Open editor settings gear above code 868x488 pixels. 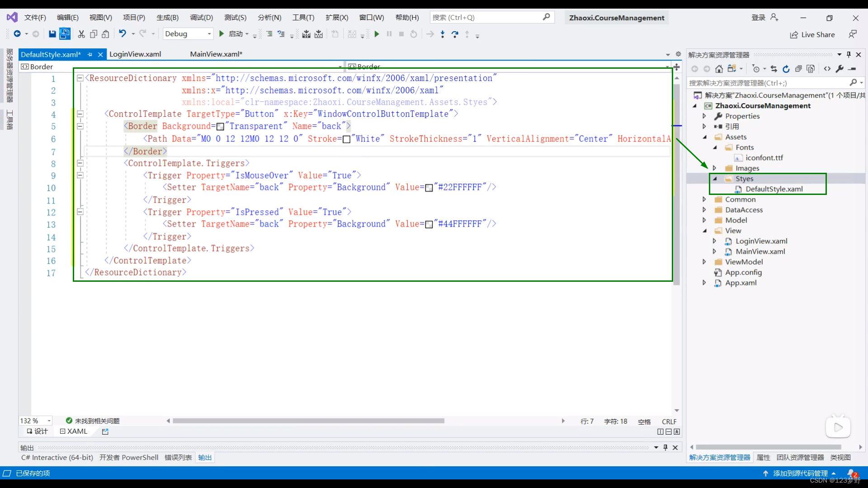[x=678, y=54]
